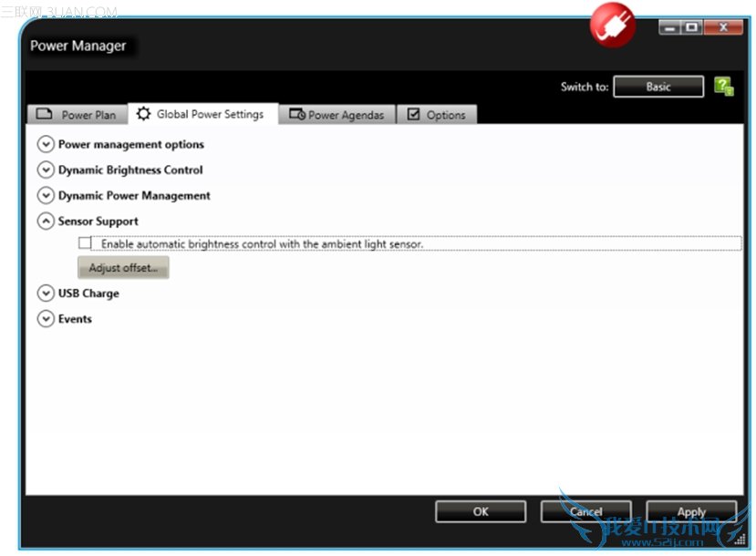The width and height of the screenshot is (756, 556).
Task: Apply the power settings
Action: [691, 511]
